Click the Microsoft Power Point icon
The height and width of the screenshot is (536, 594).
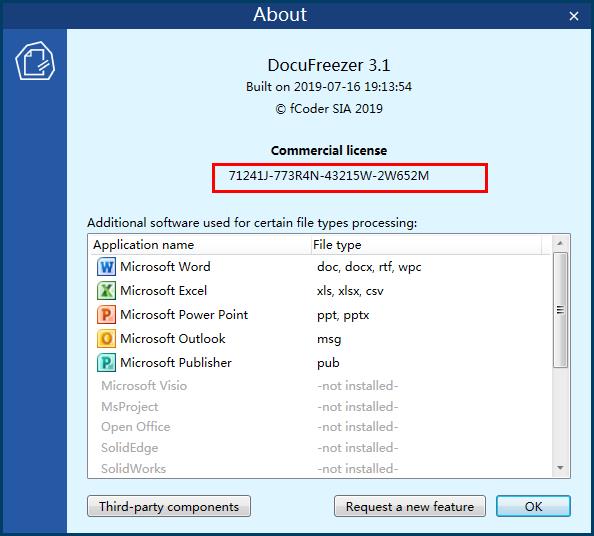(106, 315)
